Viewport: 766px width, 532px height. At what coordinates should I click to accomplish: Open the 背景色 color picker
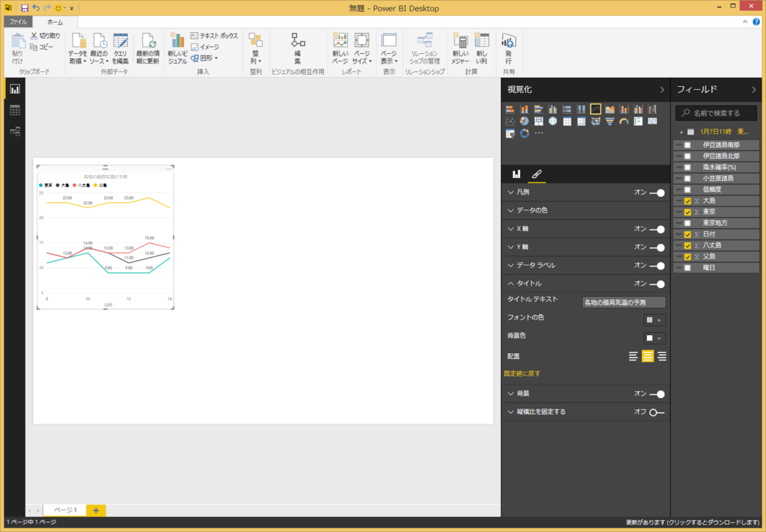[x=654, y=338]
